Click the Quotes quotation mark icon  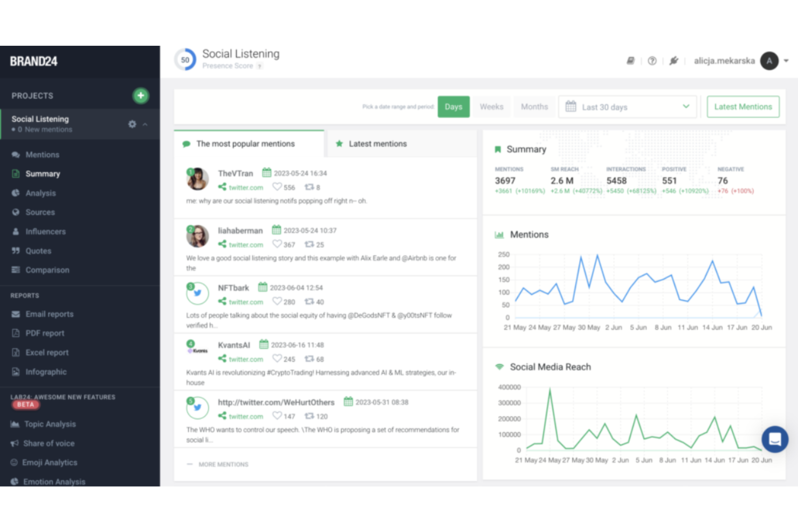pos(16,251)
